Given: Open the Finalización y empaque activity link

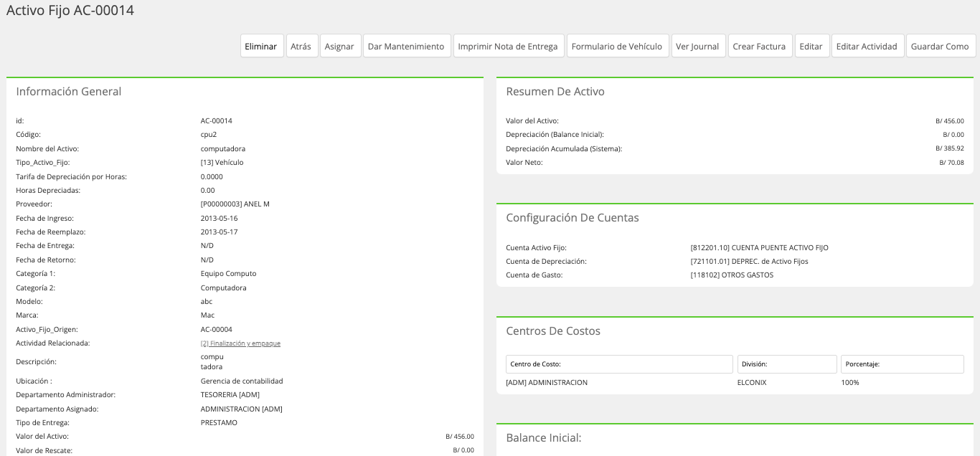Looking at the screenshot, I should tap(240, 343).
